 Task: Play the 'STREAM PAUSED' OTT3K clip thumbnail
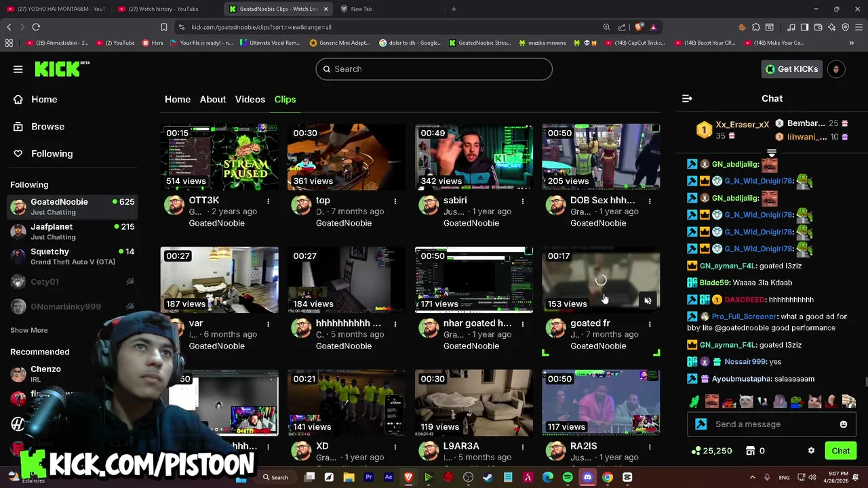(x=219, y=157)
